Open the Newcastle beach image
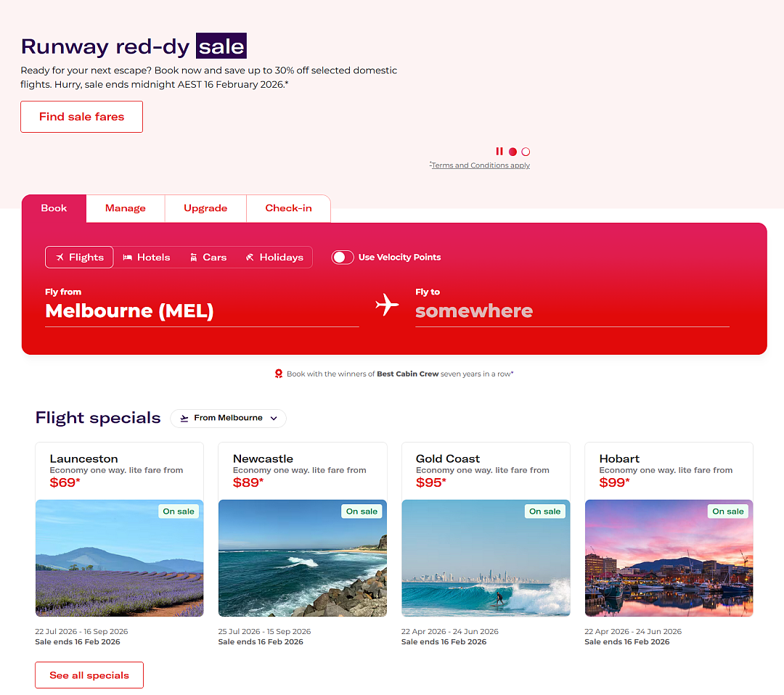 (x=303, y=558)
